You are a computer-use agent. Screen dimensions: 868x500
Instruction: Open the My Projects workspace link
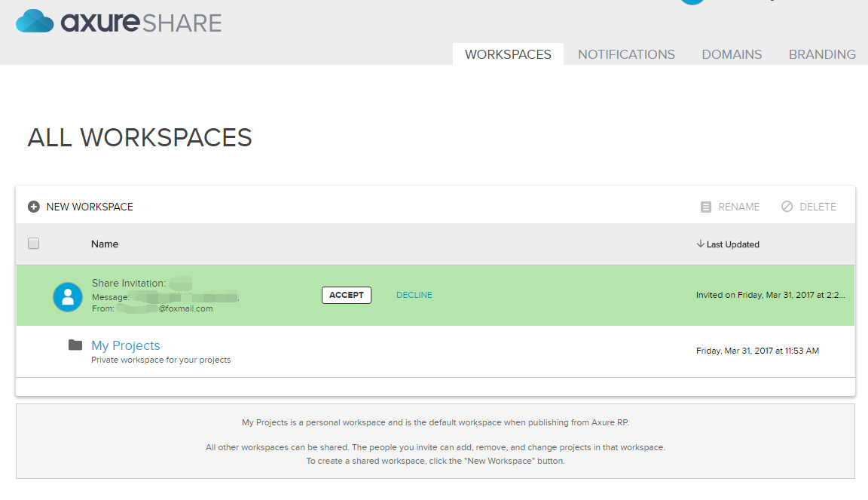point(126,345)
